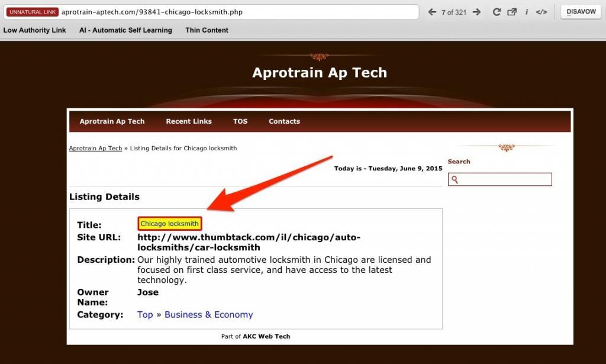Navigate back to the previous link
This screenshot has width=606, height=364.
click(432, 11)
